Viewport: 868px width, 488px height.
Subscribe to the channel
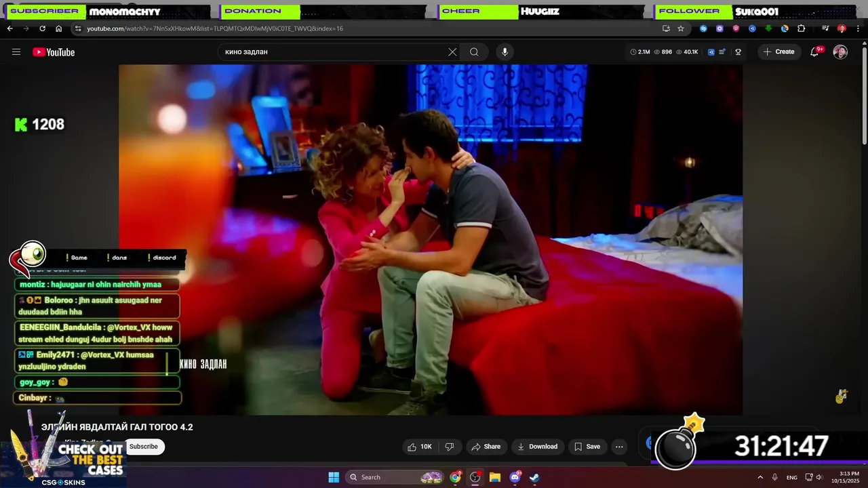tap(144, 447)
